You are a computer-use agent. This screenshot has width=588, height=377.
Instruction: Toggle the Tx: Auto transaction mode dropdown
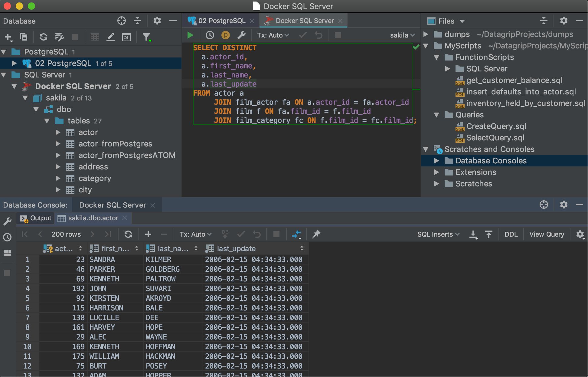273,35
